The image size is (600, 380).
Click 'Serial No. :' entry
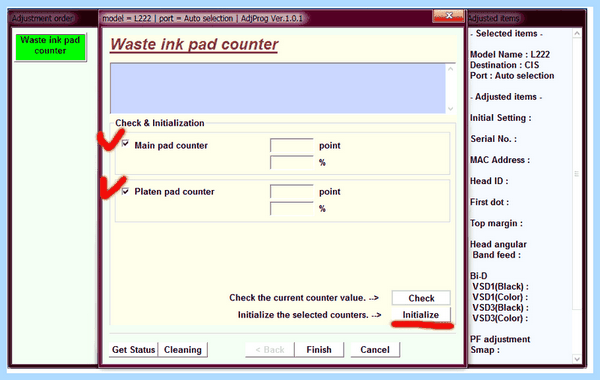(x=493, y=139)
